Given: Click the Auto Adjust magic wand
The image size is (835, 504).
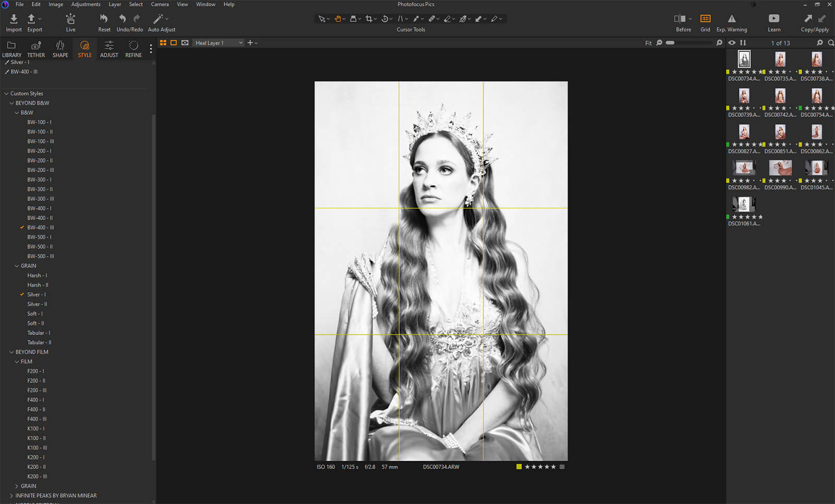Looking at the screenshot, I should tap(158, 19).
